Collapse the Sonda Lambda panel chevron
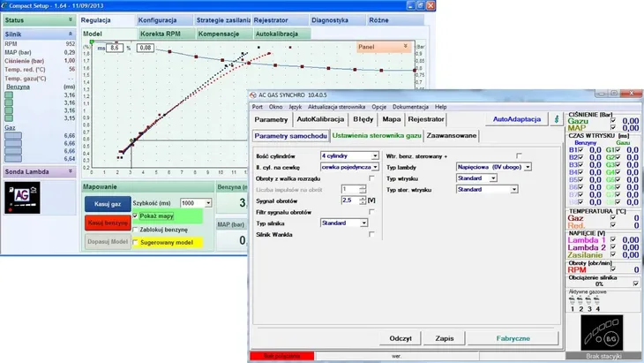The height and width of the screenshot is (363, 644). [70, 170]
